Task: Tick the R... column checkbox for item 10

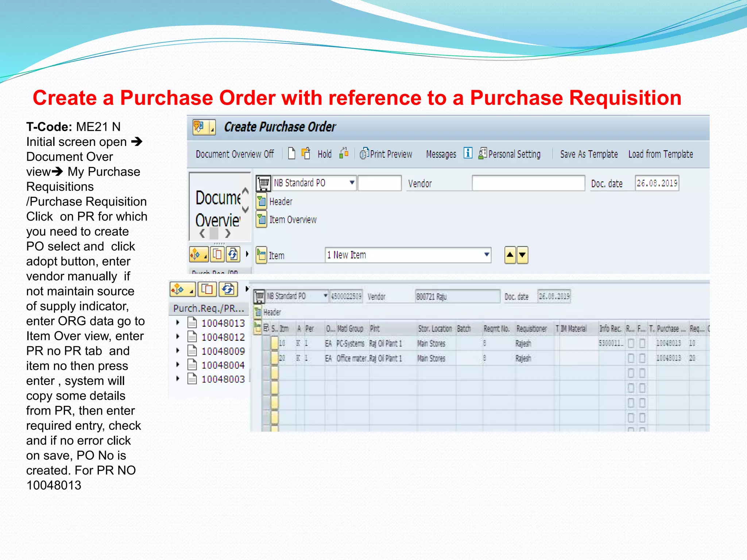Action: pos(631,343)
